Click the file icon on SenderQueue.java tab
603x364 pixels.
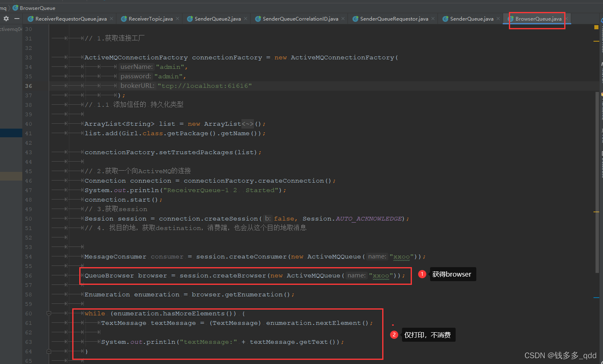coord(445,19)
